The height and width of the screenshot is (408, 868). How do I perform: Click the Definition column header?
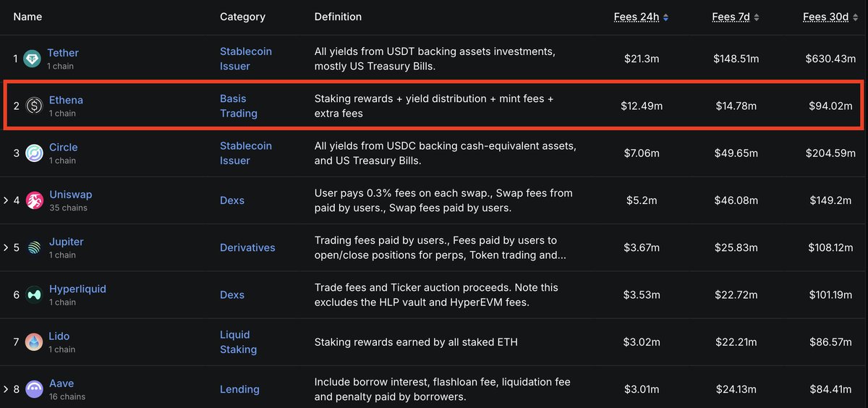pyautogui.click(x=338, y=17)
